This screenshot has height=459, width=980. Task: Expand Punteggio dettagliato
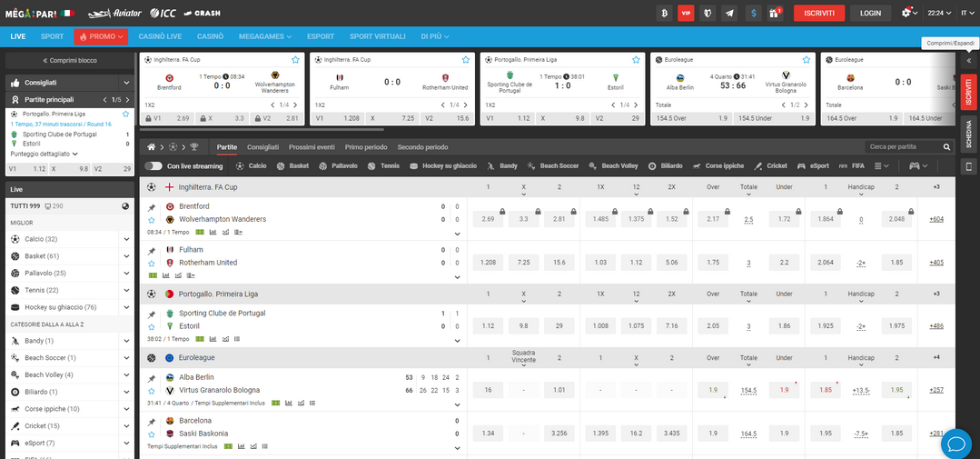45,154
